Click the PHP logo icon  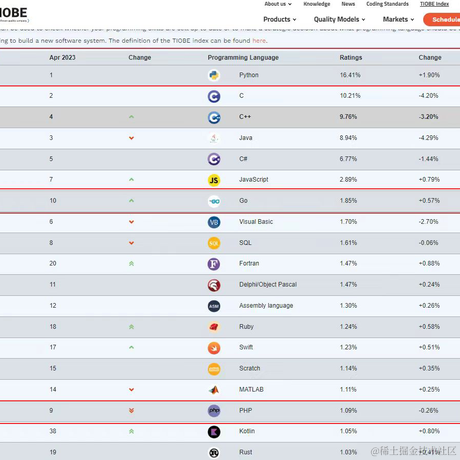[x=214, y=411]
